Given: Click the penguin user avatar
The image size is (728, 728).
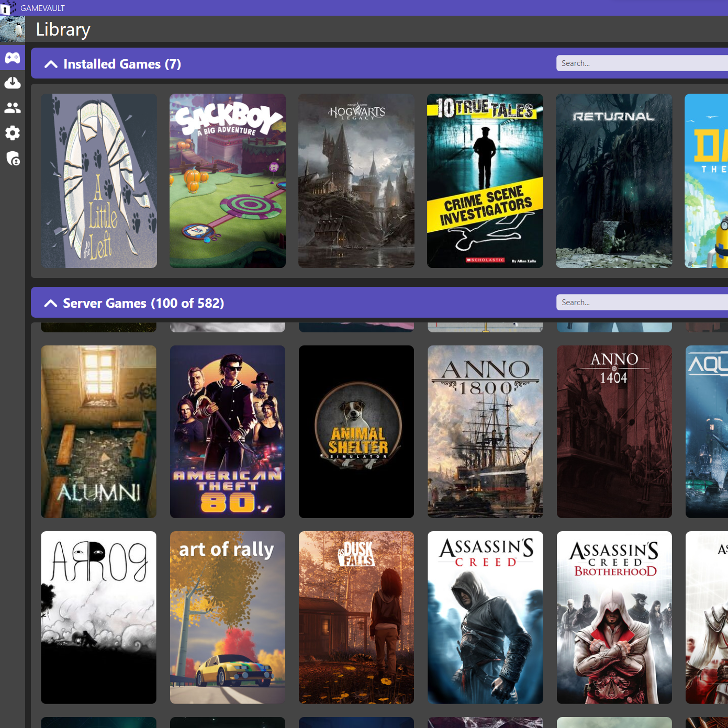Looking at the screenshot, I should point(13,29).
